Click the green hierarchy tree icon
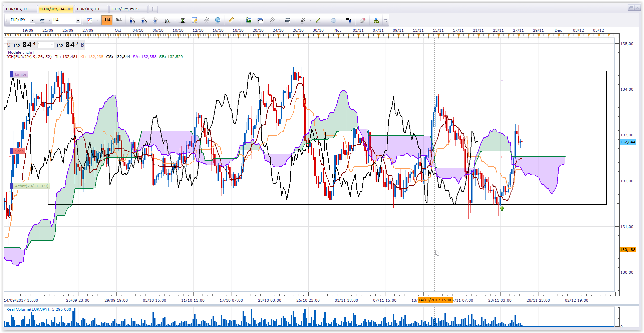This screenshot has width=644, height=333. [x=376, y=20]
